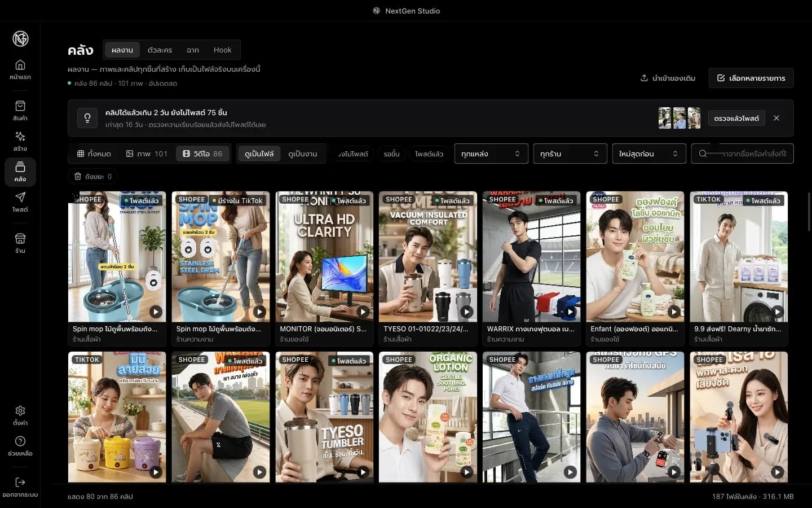Play the MONITOR Ultra HD Clarity video
Viewport: 812px width, 508px height.
(x=363, y=312)
